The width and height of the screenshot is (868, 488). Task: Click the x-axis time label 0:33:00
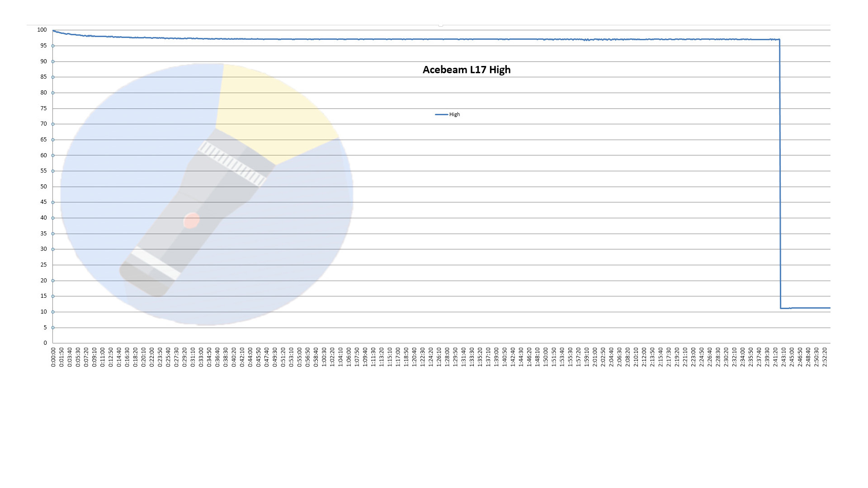[x=201, y=357]
